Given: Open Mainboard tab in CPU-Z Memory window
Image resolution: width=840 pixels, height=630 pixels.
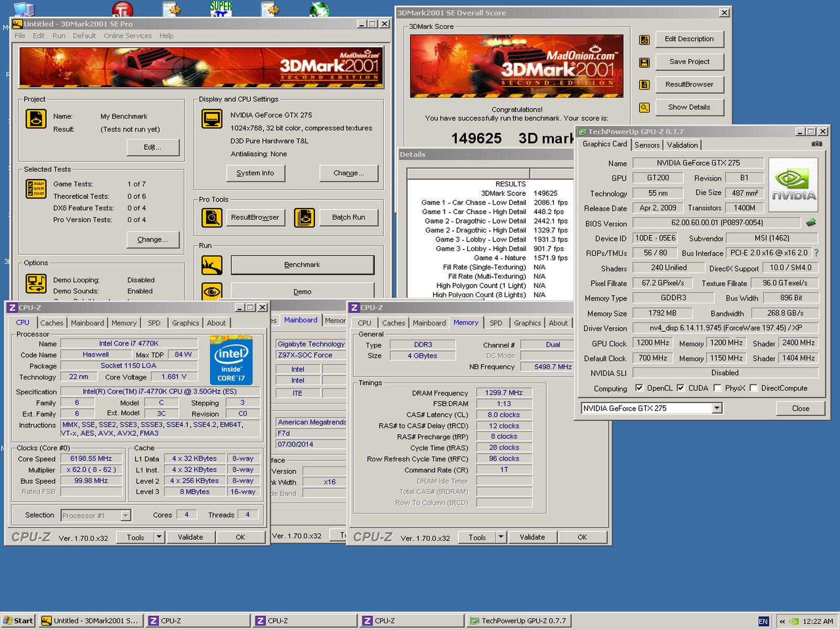Looking at the screenshot, I should pos(429,323).
